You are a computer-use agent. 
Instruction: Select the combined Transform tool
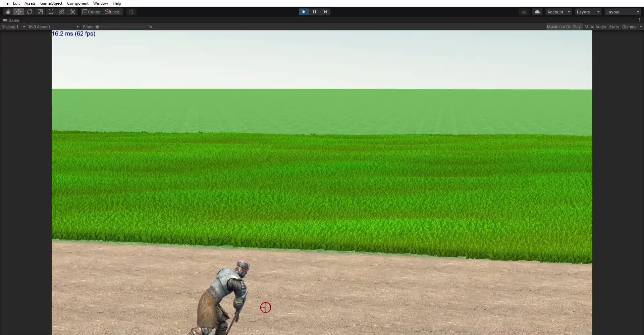coord(62,12)
